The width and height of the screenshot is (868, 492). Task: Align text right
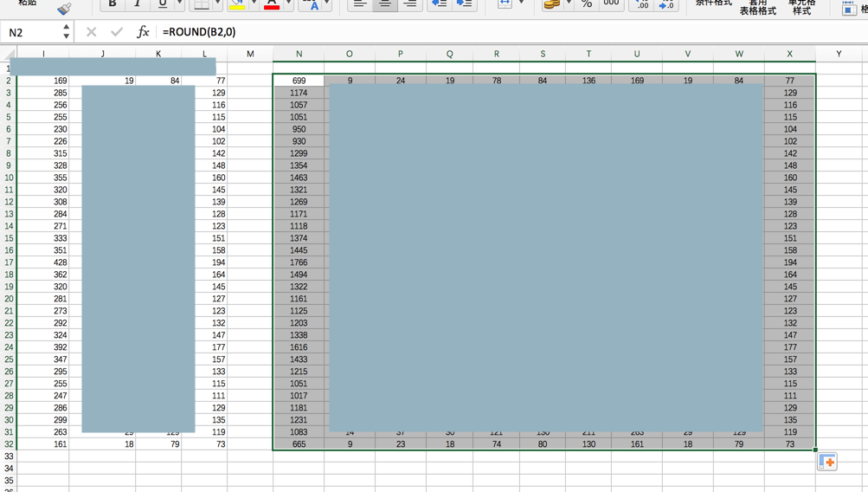409,3
